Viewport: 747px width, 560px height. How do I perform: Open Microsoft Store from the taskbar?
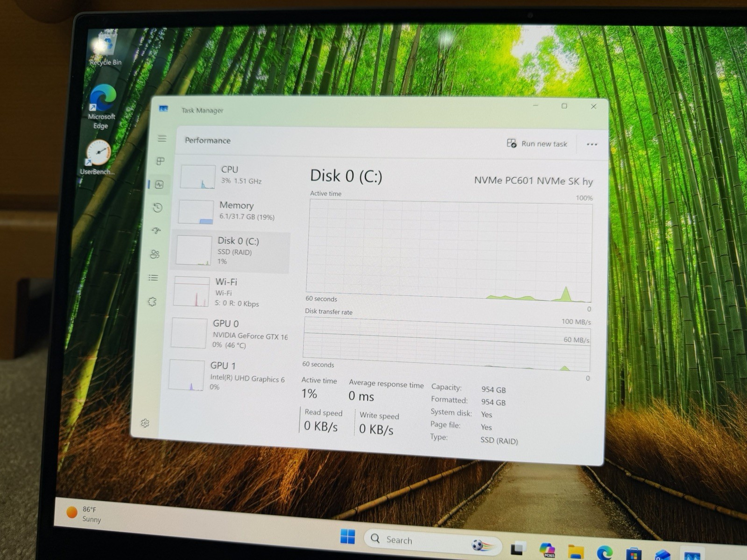click(x=634, y=554)
